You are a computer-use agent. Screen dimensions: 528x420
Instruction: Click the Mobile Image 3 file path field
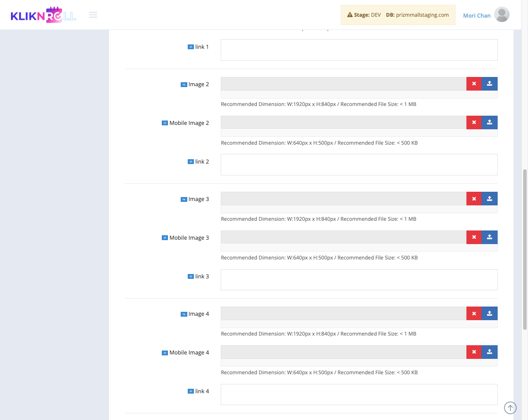pyautogui.click(x=343, y=237)
